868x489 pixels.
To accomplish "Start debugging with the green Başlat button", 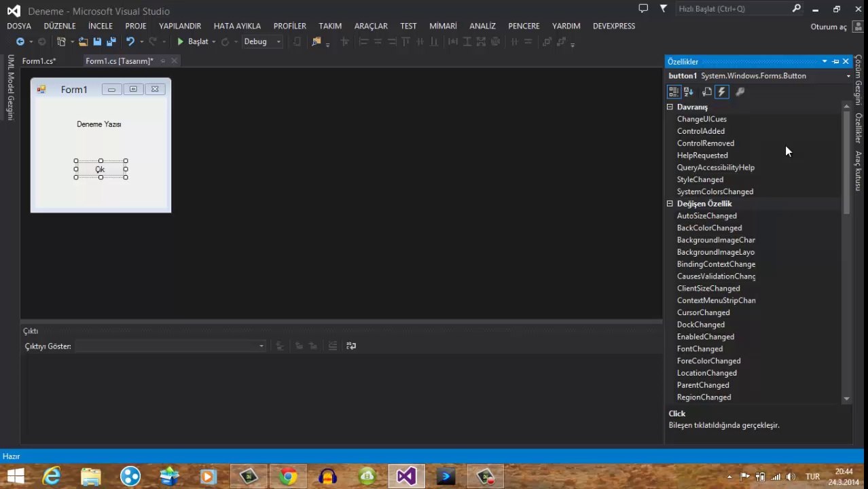I will point(193,41).
